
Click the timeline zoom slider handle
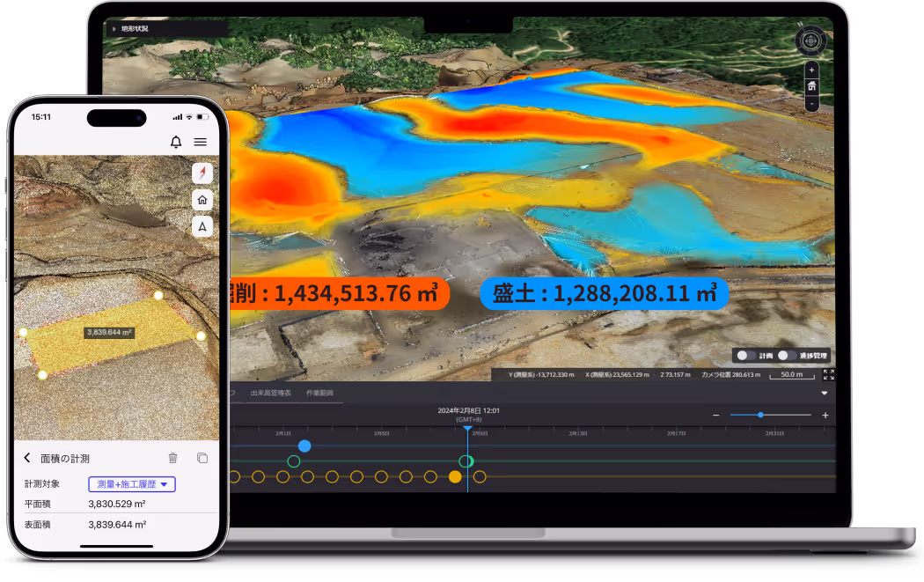(x=761, y=415)
